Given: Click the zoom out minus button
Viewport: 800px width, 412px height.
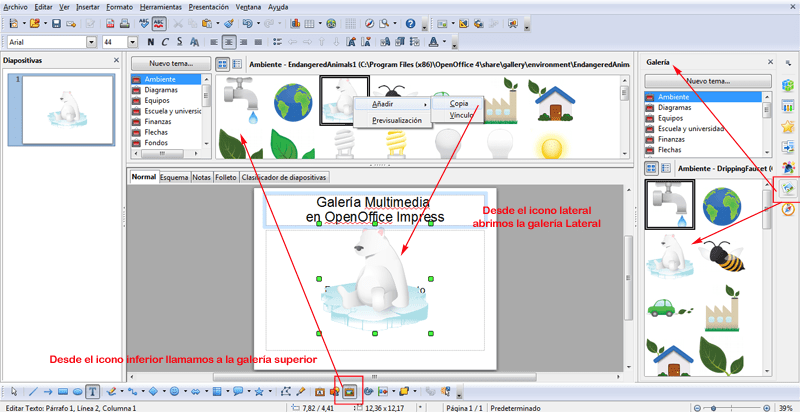Looking at the screenshot, I should pyautogui.click(x=698, y=407).
